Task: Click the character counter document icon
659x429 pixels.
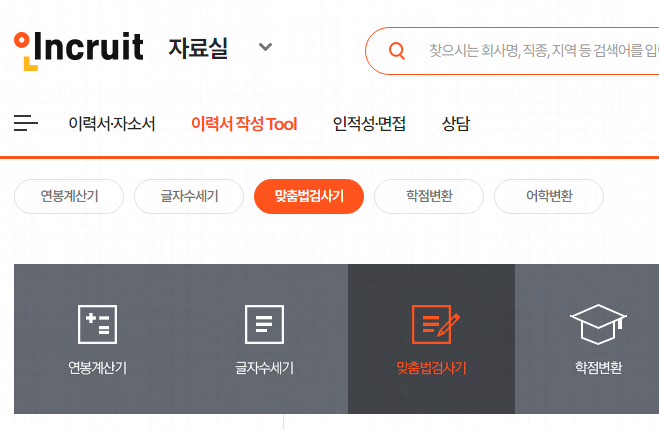Action: point(264,324)
